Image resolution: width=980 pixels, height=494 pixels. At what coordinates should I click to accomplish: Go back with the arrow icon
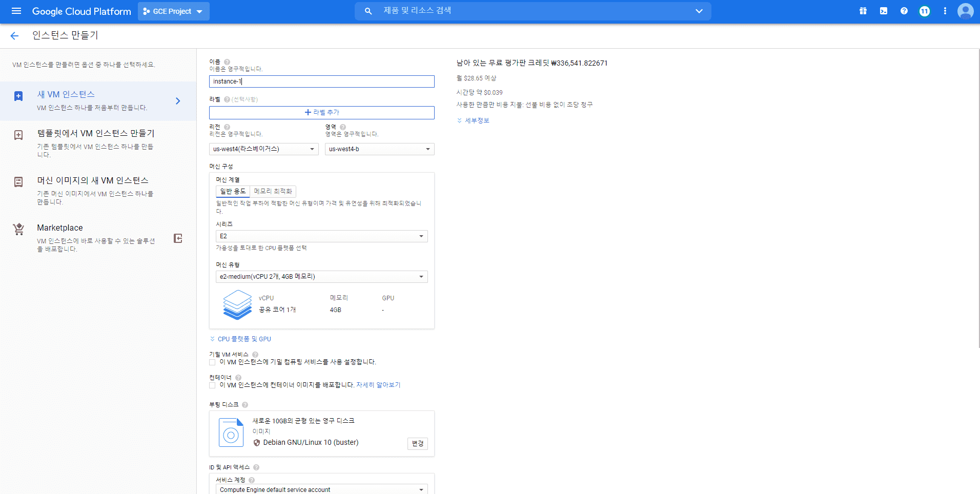(x=14, y=35)
